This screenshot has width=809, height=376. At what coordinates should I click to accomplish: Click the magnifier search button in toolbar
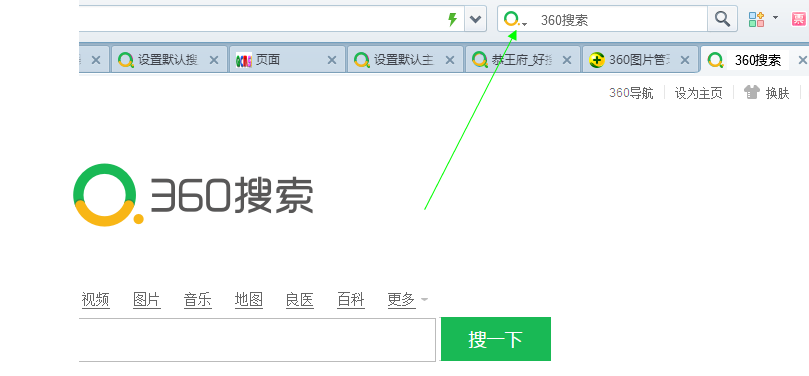(x=722, y=19)
